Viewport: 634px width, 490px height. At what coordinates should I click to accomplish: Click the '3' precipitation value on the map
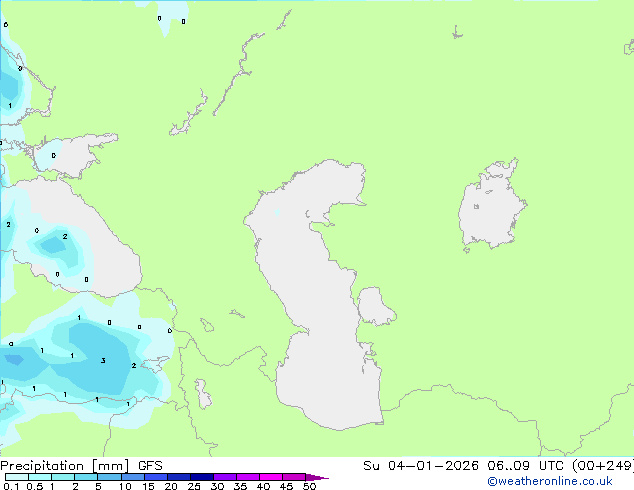tap(103, 360)
